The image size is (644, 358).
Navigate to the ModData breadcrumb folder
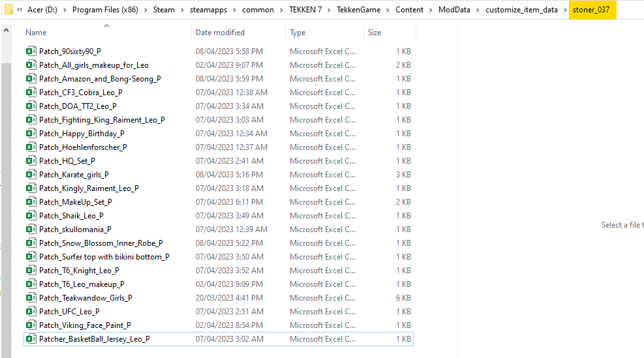454,9
